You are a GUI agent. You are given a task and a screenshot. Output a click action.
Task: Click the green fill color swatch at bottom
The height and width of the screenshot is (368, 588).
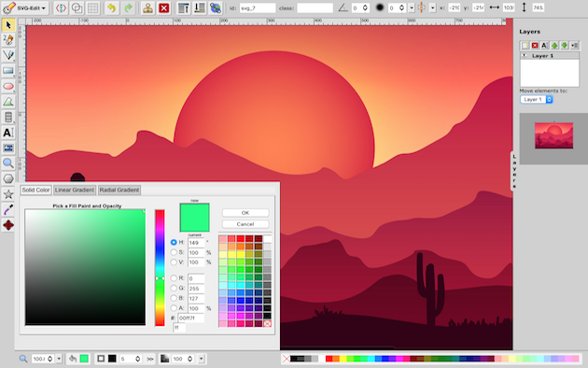tap(84, 359)
